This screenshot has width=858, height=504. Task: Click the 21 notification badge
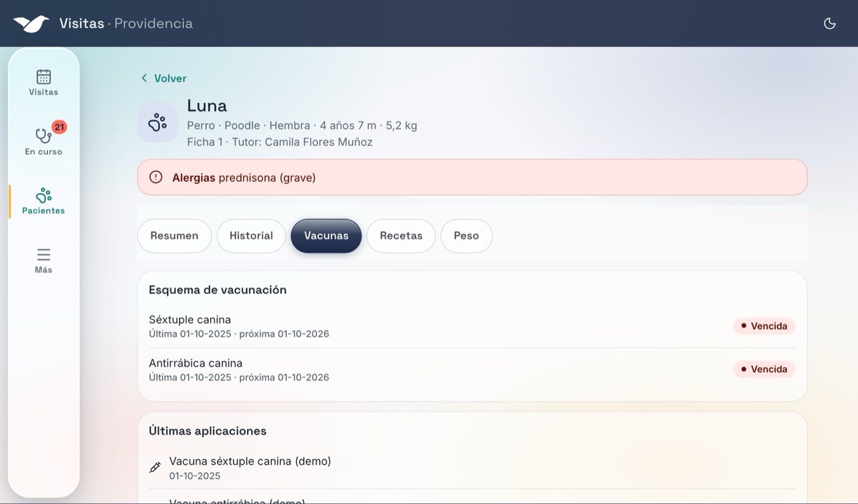click(x=59, y=127)
